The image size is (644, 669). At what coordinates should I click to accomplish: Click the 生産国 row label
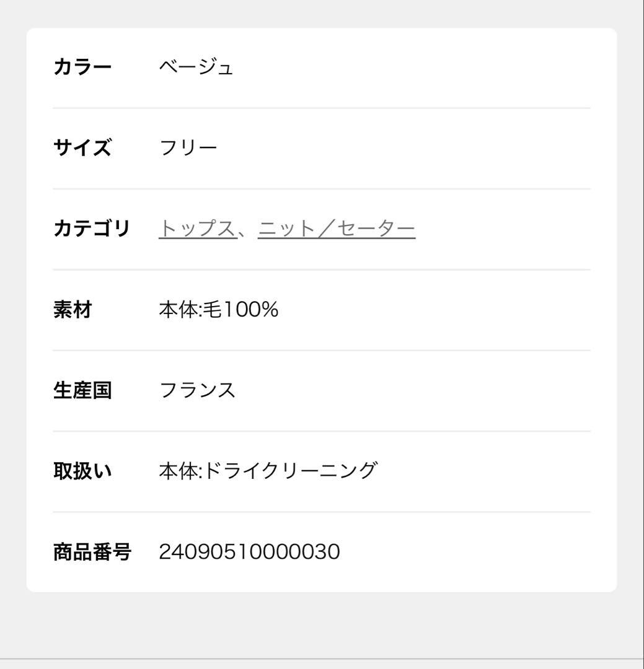82,391
